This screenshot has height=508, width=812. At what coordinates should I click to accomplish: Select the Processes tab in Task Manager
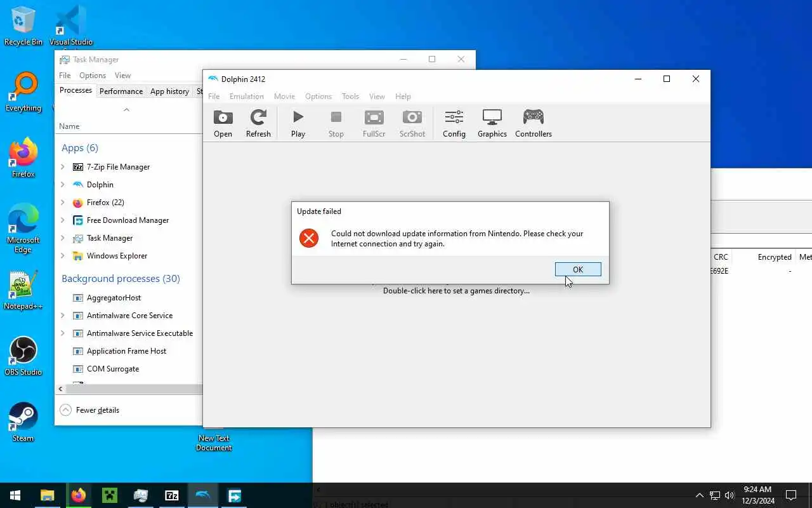75,91
